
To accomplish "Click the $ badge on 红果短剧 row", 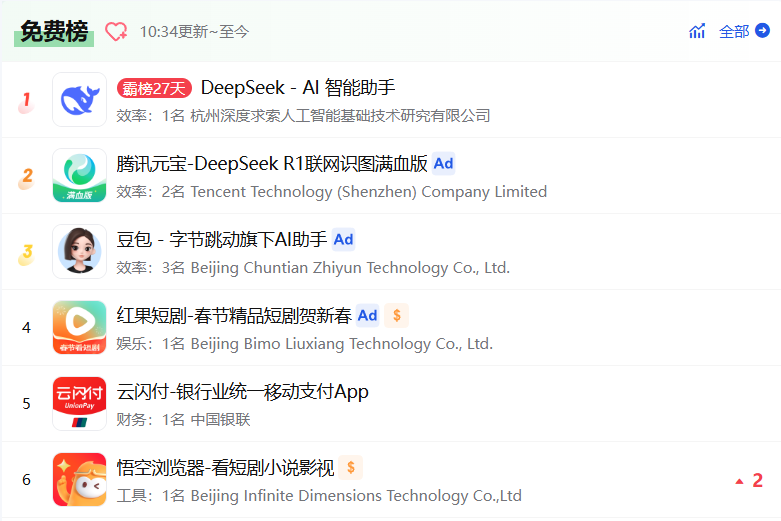I will [x=397, y=315].
